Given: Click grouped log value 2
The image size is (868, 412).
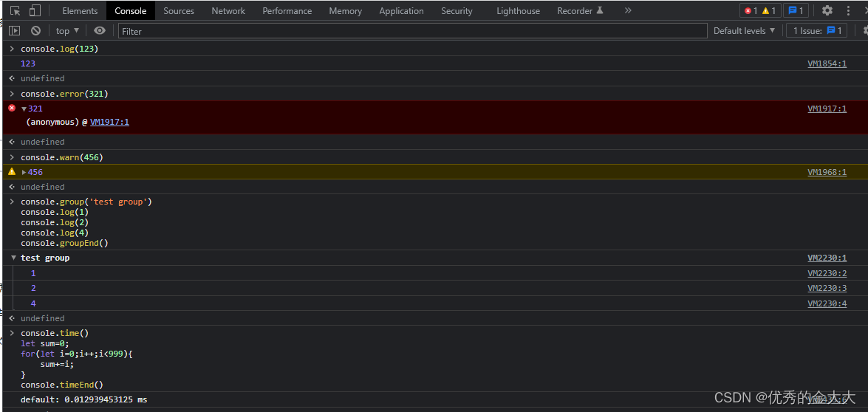Looking at the screenshot, I should click(33, 288).
